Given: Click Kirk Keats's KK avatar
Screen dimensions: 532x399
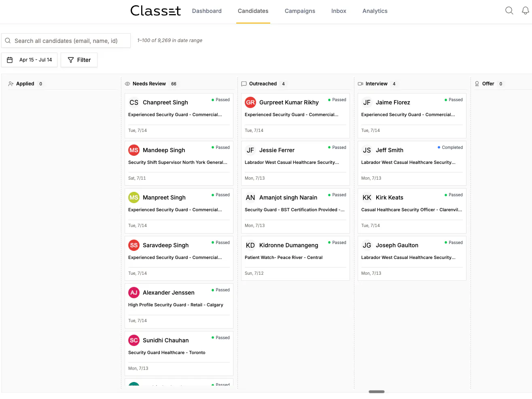Looking at the screenshot, I should click(x=367, y=197).
